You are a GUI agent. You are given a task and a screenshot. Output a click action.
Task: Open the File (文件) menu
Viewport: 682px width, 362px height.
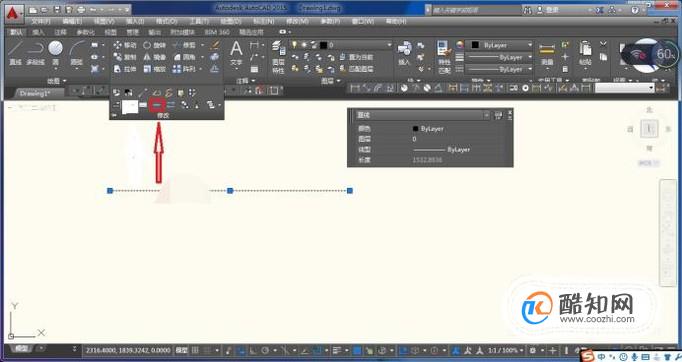(x=40, y=21)
